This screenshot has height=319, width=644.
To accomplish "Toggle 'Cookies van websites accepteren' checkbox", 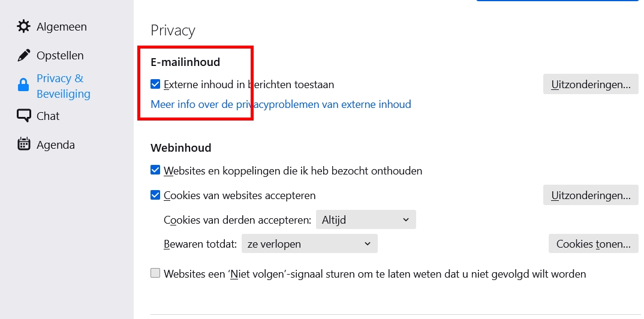I will 155,195.
